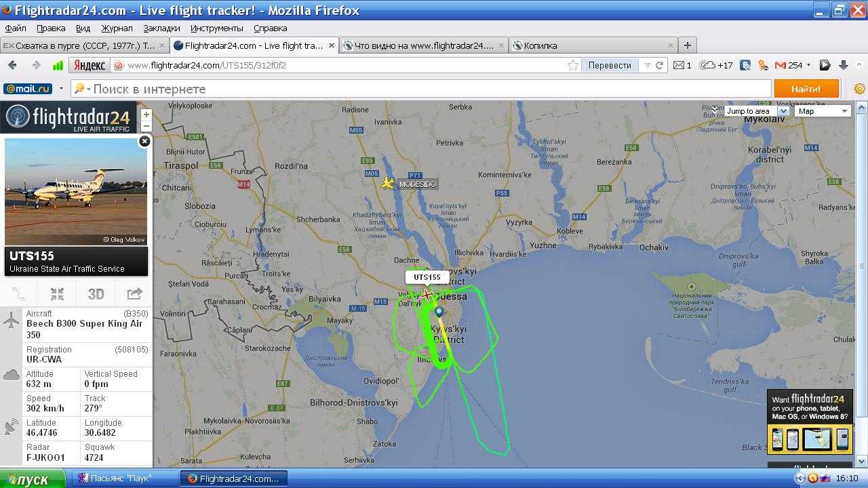The image size is (868, 488).
Task: Select the red UTS155 aircraft on map
Action: click(x=427, y=294)
